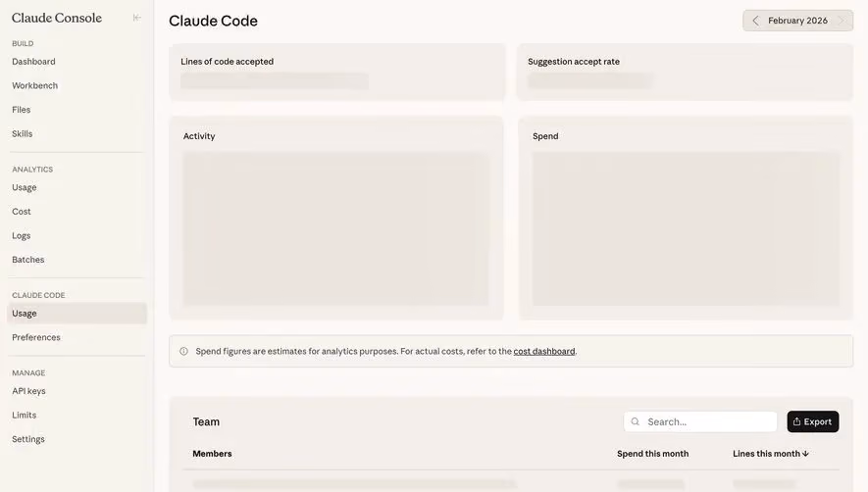The height and width of the screenshot is (492, 868).
Task: Go to Files in the Build section
Action: point(21,110)
